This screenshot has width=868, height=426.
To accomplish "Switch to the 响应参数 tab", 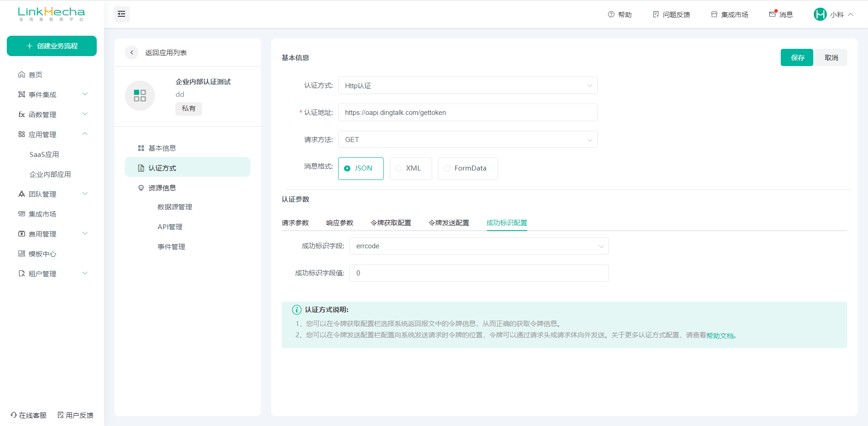I will click(x=340, y=223).
